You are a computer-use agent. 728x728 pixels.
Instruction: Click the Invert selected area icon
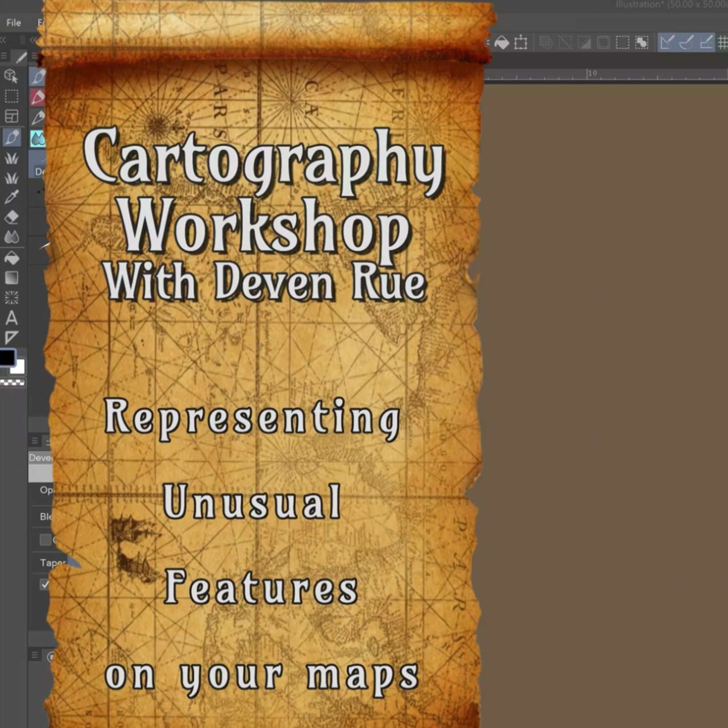[584, 43]
